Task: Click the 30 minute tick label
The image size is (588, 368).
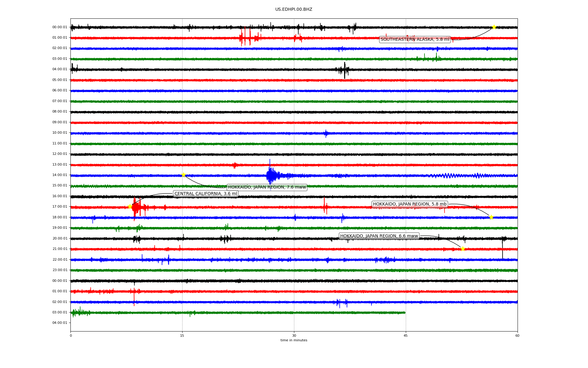Action: click(x=294, y=335)
